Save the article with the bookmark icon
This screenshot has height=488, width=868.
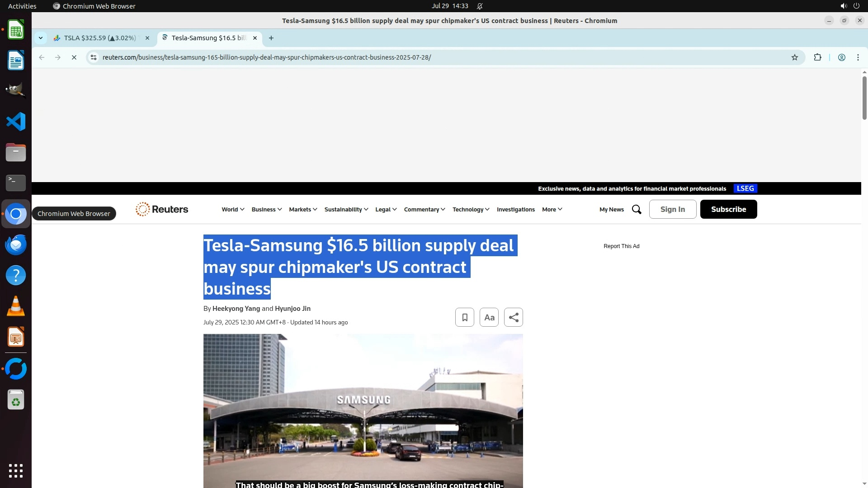click(x=464, y=317)
